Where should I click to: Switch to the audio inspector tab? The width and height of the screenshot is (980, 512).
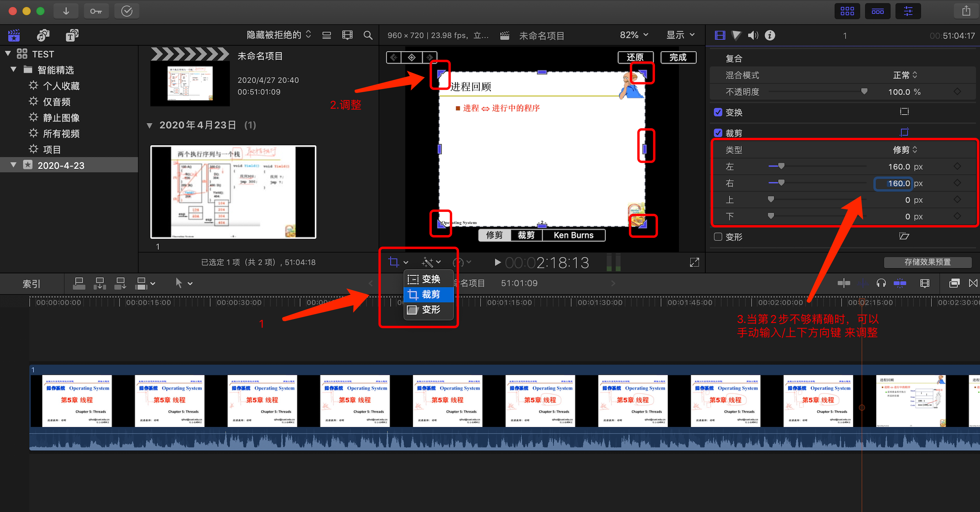point(753,35)
